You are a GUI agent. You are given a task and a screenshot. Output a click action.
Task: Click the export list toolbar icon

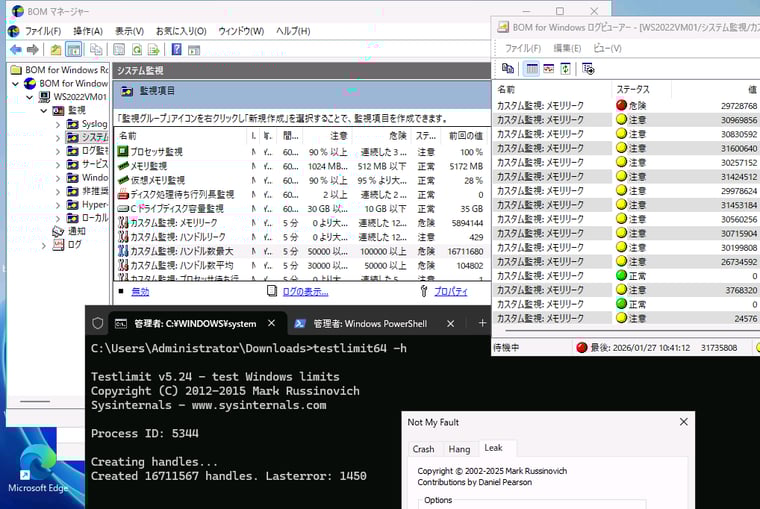(x=154, y=49)
